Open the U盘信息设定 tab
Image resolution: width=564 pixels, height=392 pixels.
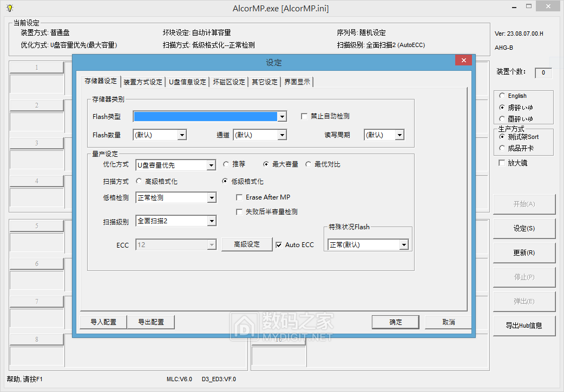[x=187, y=82]
